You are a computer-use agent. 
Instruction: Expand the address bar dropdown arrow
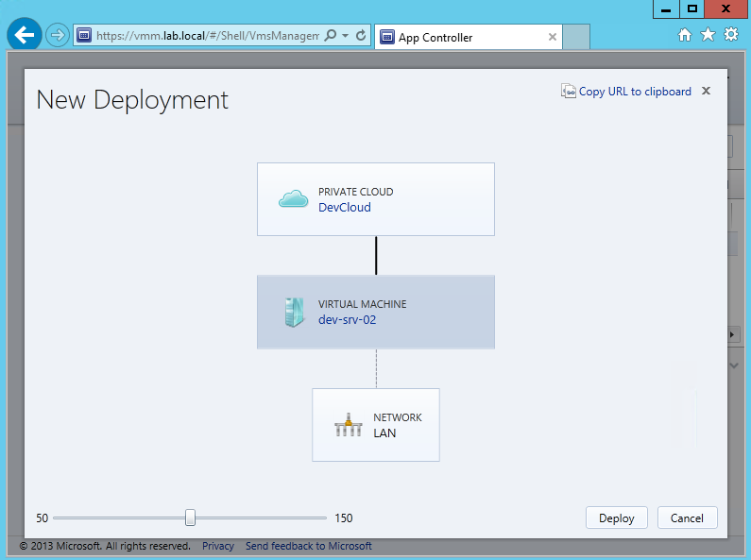[346, 36]
